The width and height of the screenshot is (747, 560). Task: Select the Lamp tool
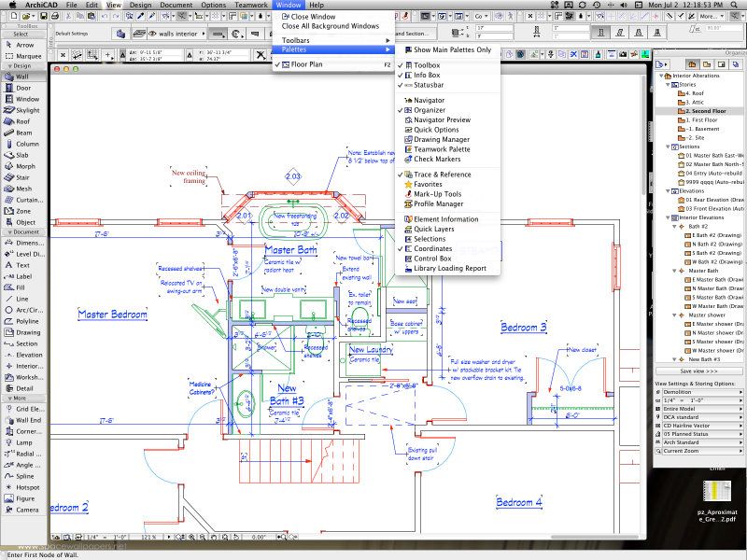[x=23, y=441]
